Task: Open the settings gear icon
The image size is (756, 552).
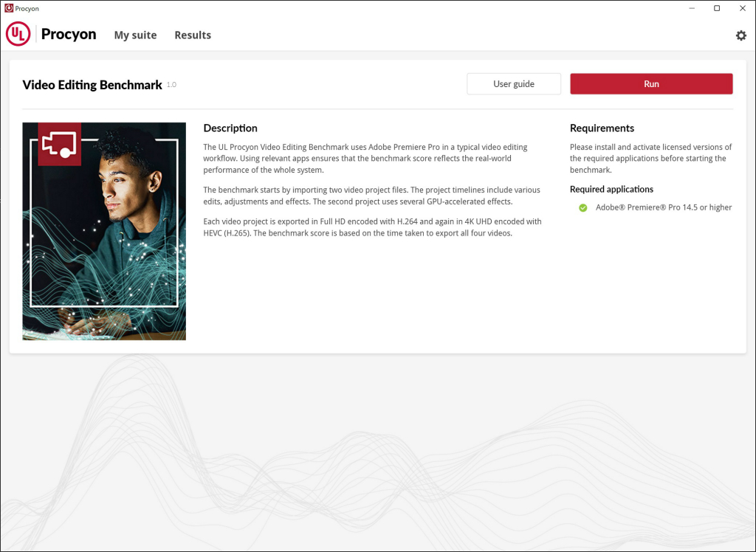Action: (x=740, y=35)
